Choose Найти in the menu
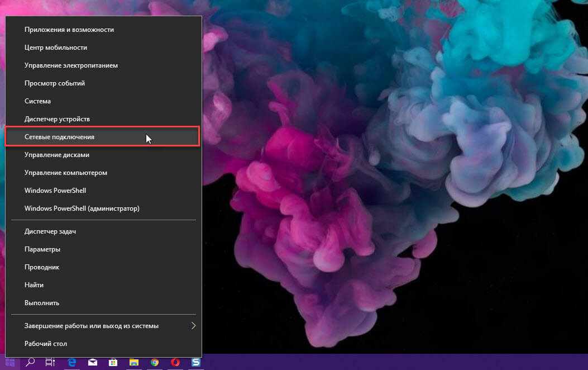This screenshot has width=588, height=370. pyautogui.click(x=103, y=285)
